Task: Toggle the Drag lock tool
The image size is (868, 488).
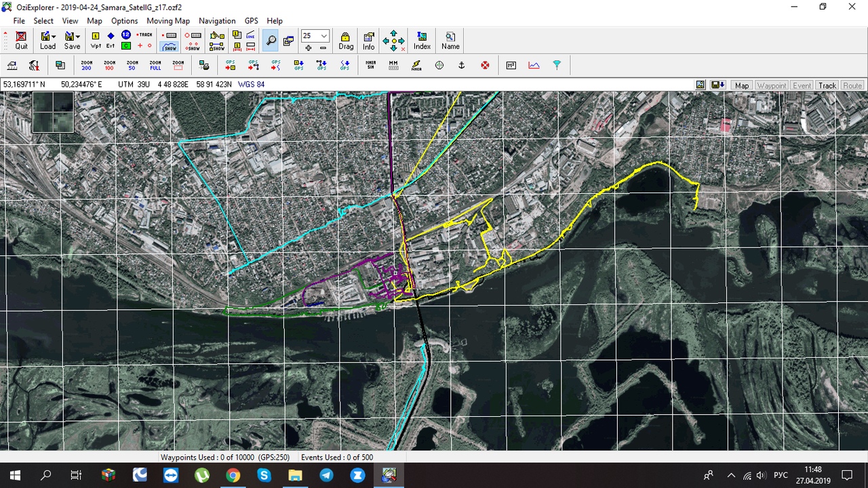Action: 346,41
